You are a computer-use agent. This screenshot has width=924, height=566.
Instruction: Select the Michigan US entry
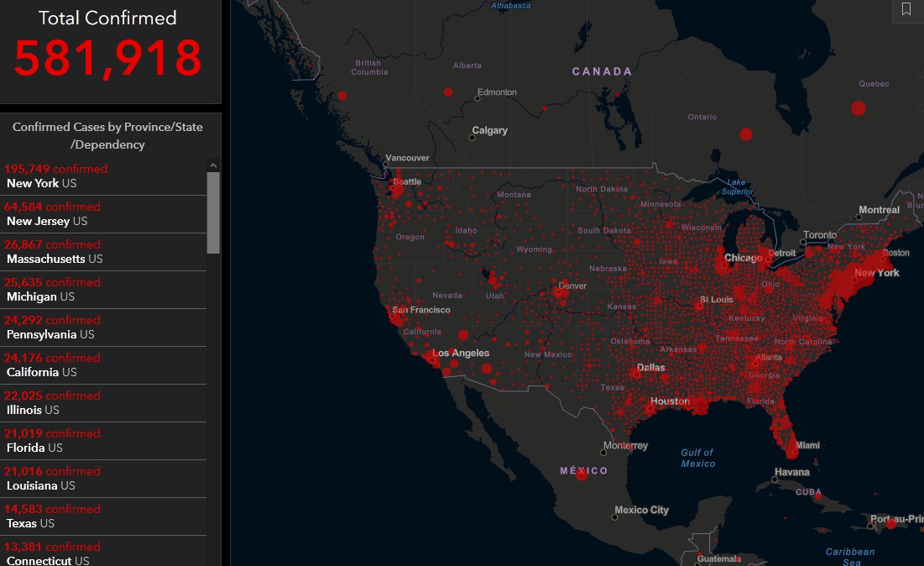pos(103,290)
